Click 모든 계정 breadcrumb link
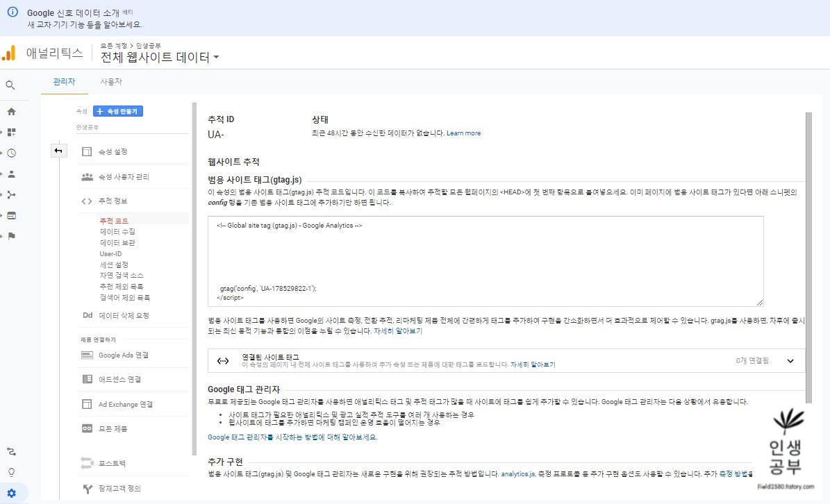Screen dimensions: 830x504 114,46
